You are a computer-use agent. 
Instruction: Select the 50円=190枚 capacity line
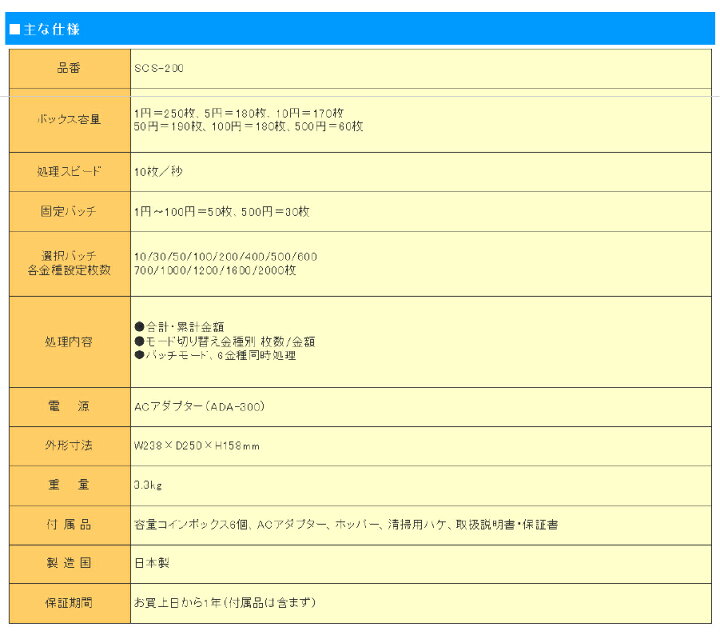click(x=248, y=126)
